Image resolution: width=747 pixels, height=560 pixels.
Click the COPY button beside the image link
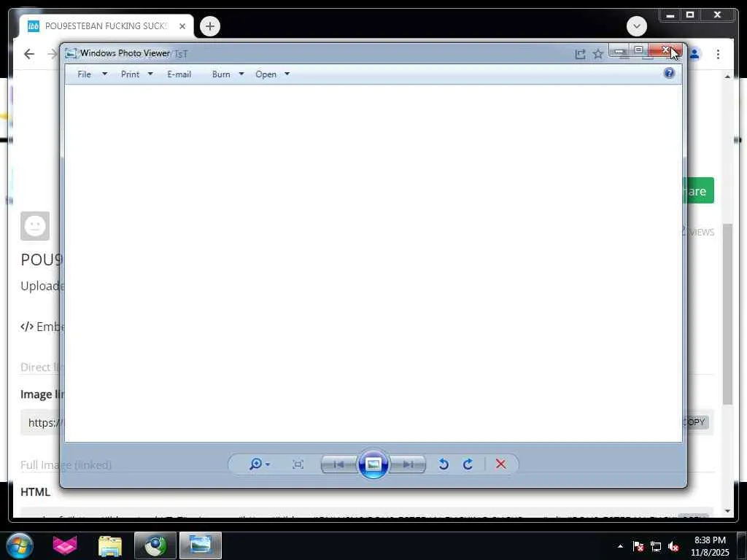pyautogui.click(x=696, y=422)
